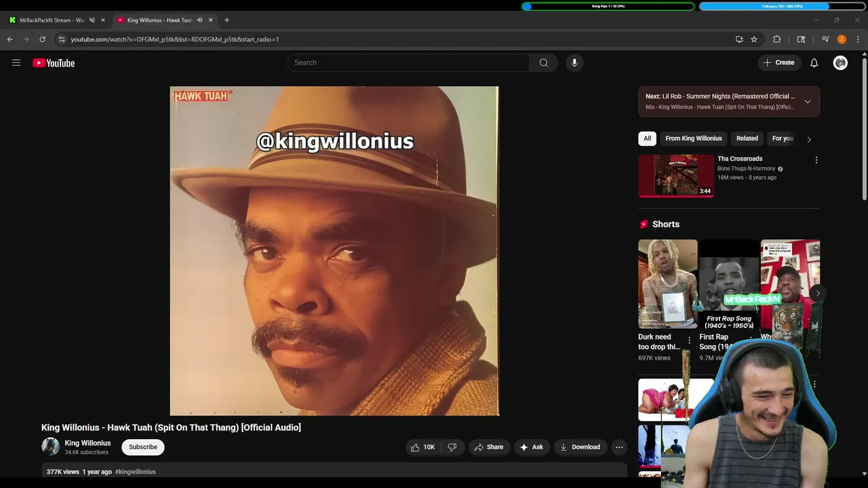Click the 377K views text
Viewport: 868px width, 488px height.
(63, 472)
